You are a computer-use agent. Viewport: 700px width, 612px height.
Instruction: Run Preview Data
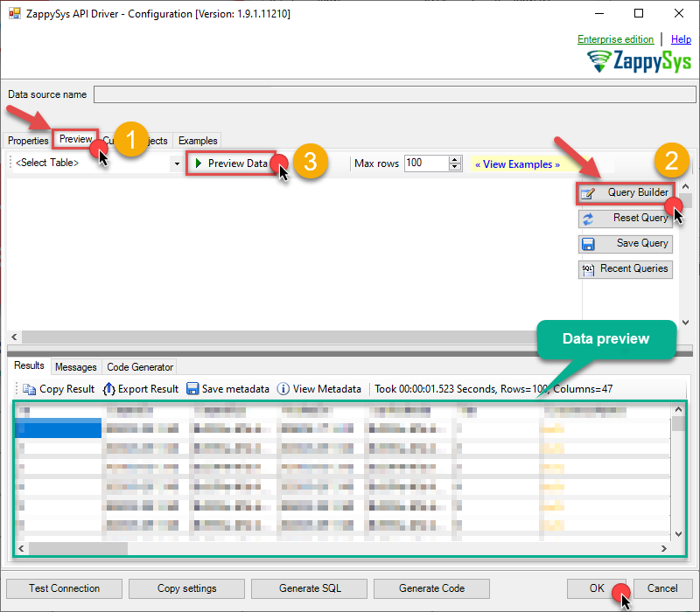[231, 163]
